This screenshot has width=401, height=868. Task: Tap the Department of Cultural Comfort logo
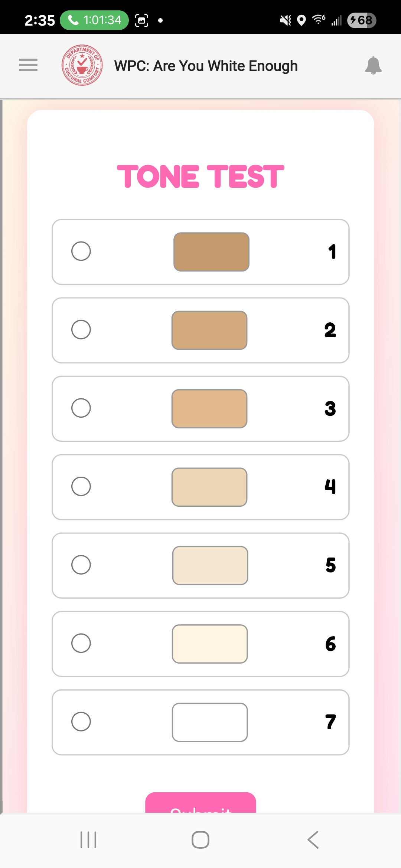point(82,65)
